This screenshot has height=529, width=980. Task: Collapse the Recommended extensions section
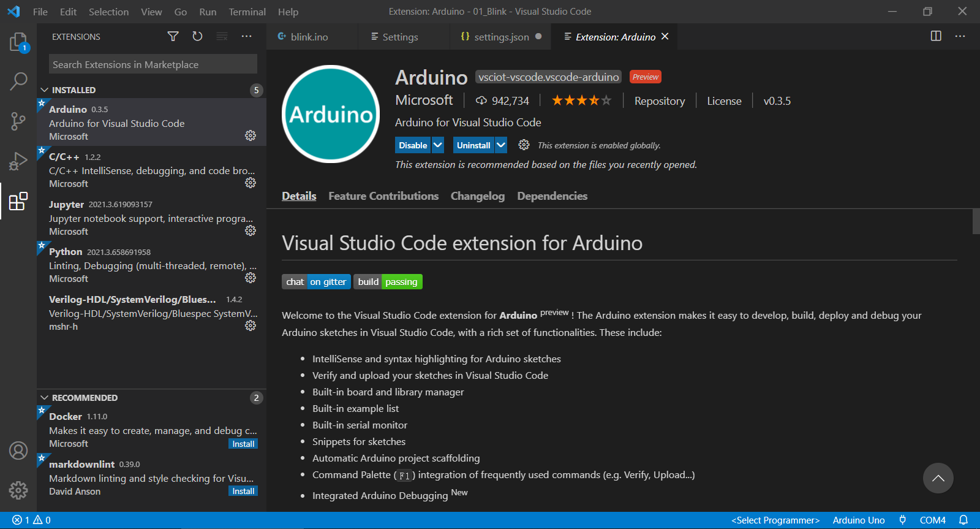coord(44,398)
